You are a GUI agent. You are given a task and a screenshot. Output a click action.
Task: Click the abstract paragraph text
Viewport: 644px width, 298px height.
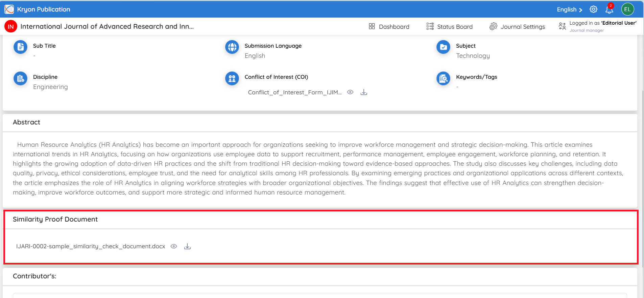point(318,168)
